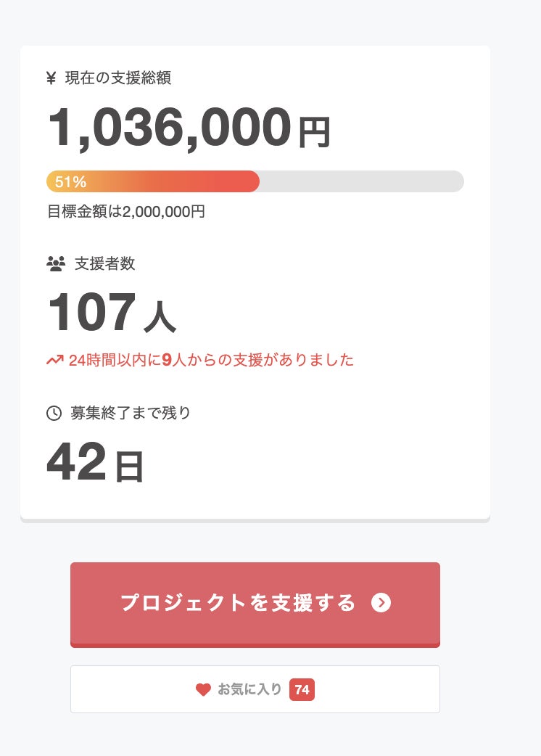
Task: Click the 支援者数 label
Action: click(x=105, y=264)
